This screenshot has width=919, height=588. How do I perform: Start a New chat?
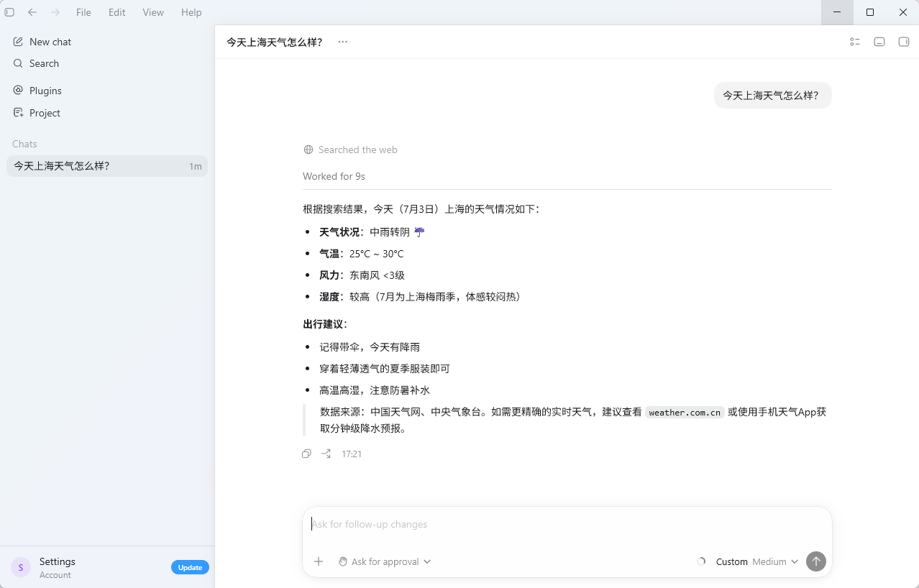click(x=107, y=42)
